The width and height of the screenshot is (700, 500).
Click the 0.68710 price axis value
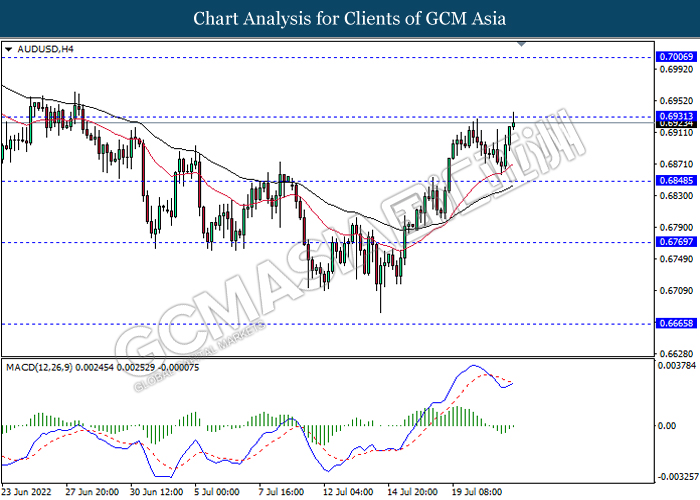click(x=676, y=164)
